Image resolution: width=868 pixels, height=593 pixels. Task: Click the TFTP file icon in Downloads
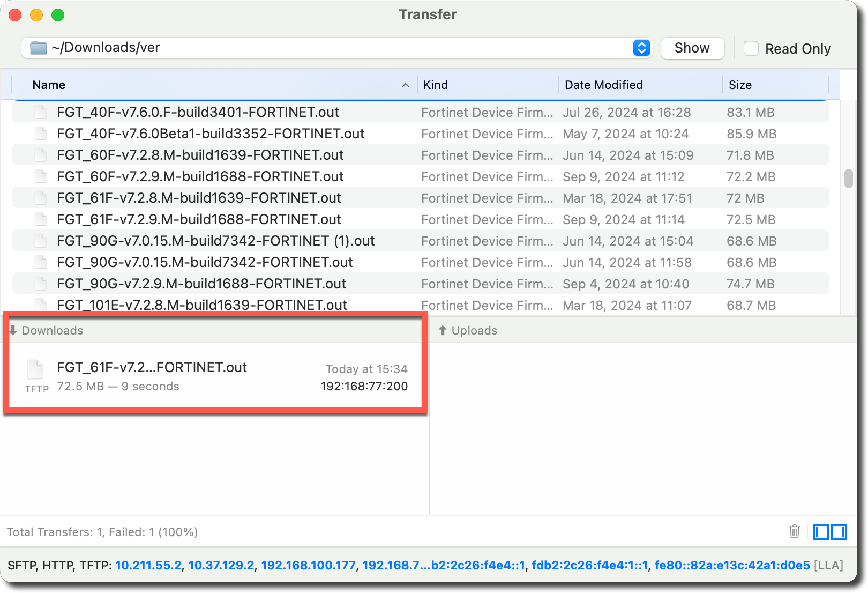click(36, 370)
